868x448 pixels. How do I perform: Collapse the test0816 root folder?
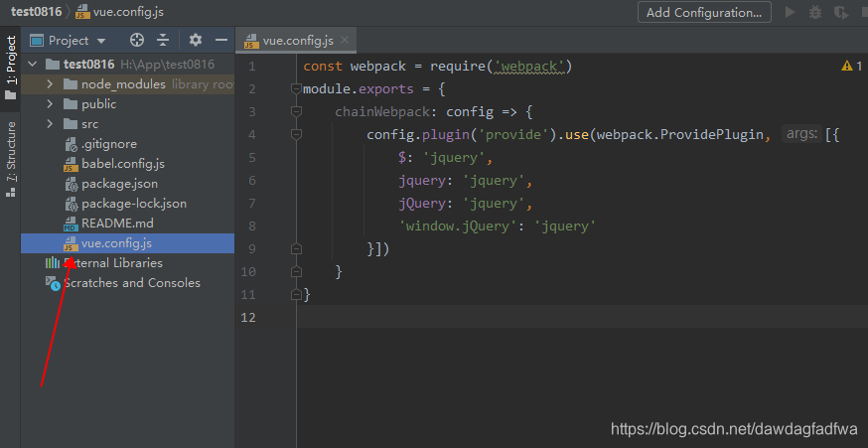coord(32,65)
